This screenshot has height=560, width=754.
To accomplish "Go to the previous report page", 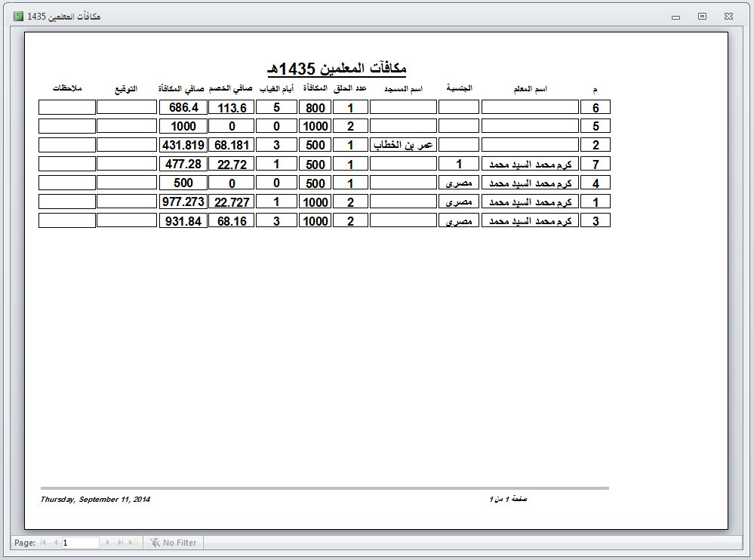I will 56,542.
